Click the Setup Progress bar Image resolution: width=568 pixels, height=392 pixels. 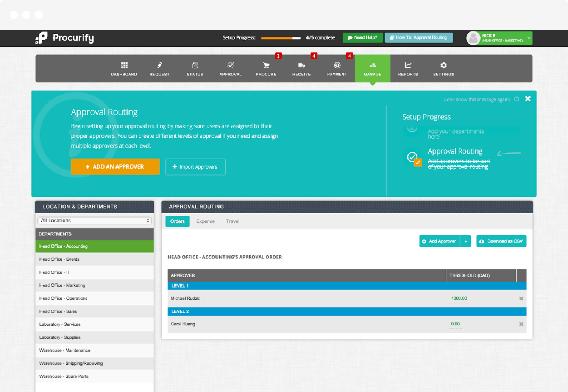point(281,38)
